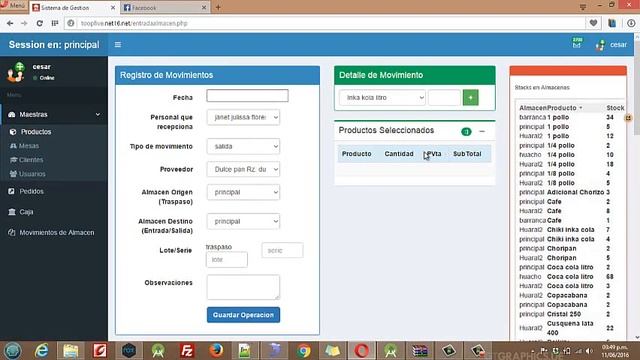Click the Caja sidebar bank icon
The height and width of the screenshot is (360, 640).
click(12, 212)
